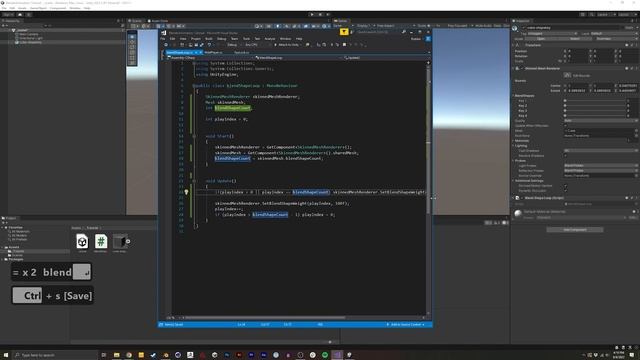Viewport: 640px width, 360px height.
Task: Click the Visual Studio logo icon in title bar
Action: [x=164, y=33]
